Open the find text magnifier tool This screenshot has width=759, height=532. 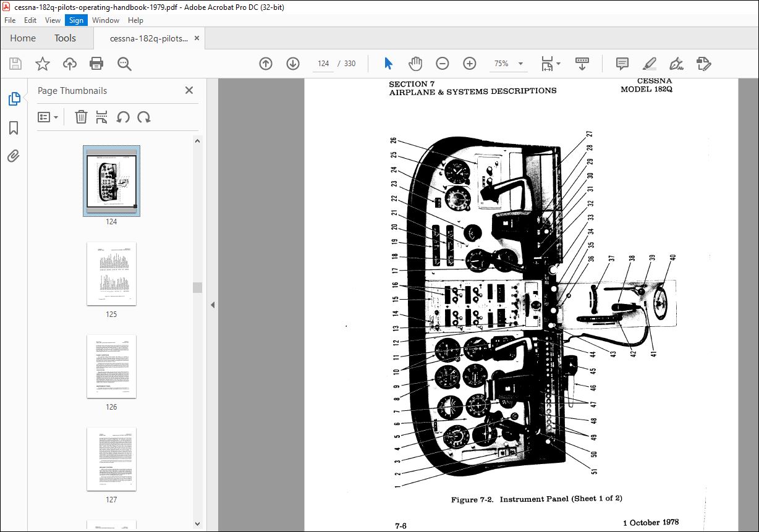124,64
